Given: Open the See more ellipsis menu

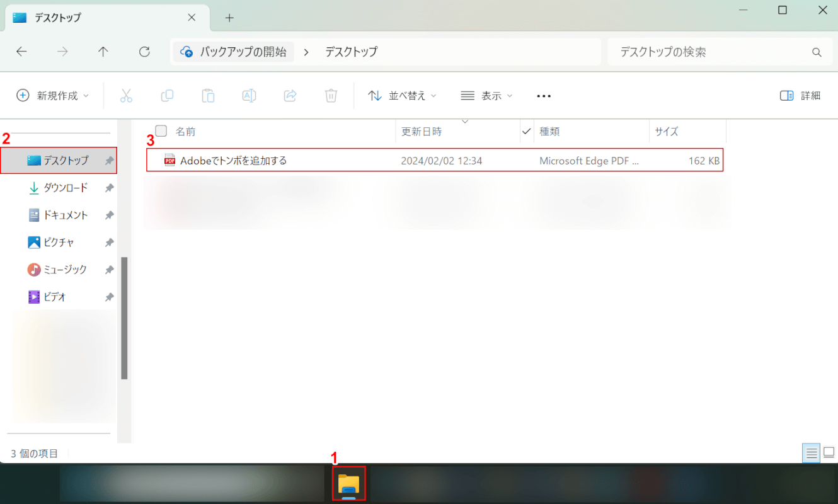Looking at the screenshot, I should click(544, 96).
